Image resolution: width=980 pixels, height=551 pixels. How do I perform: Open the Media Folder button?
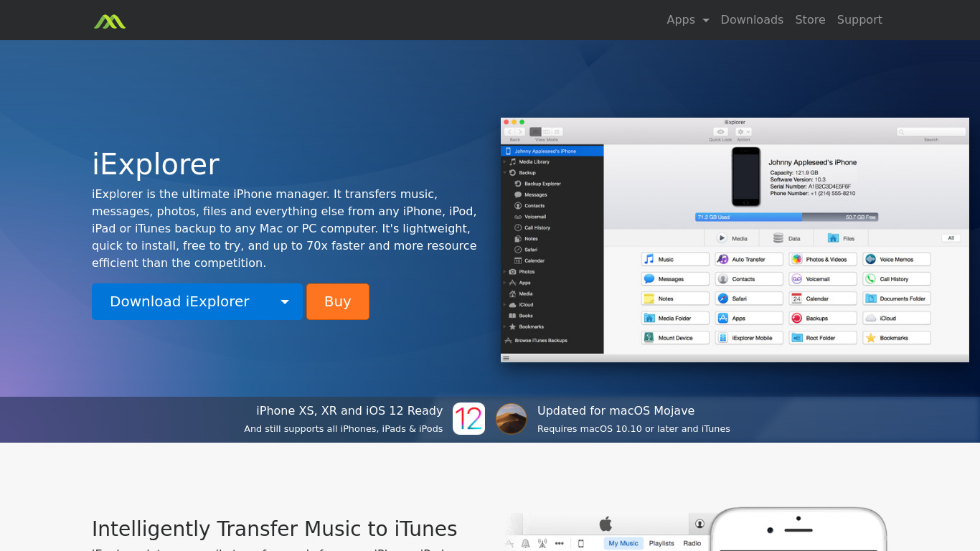click(x=675, y=318)
